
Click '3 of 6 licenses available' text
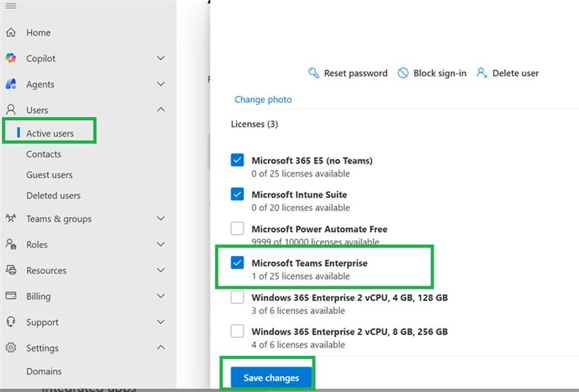pyautogui.click(x=298, y=310)
